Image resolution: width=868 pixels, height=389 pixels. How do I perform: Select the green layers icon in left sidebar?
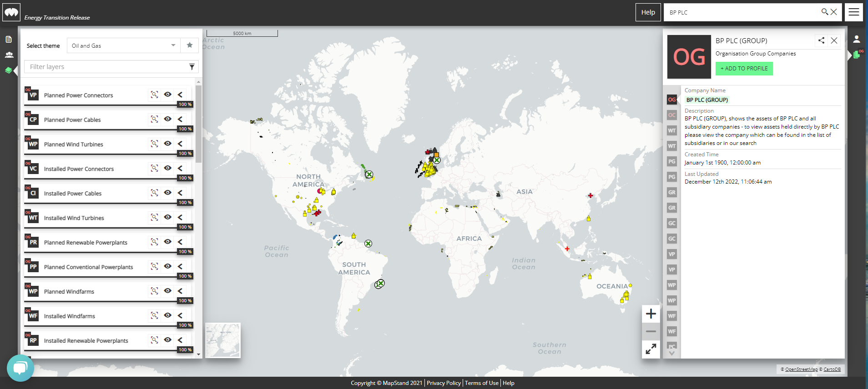[x=9, y=70]
